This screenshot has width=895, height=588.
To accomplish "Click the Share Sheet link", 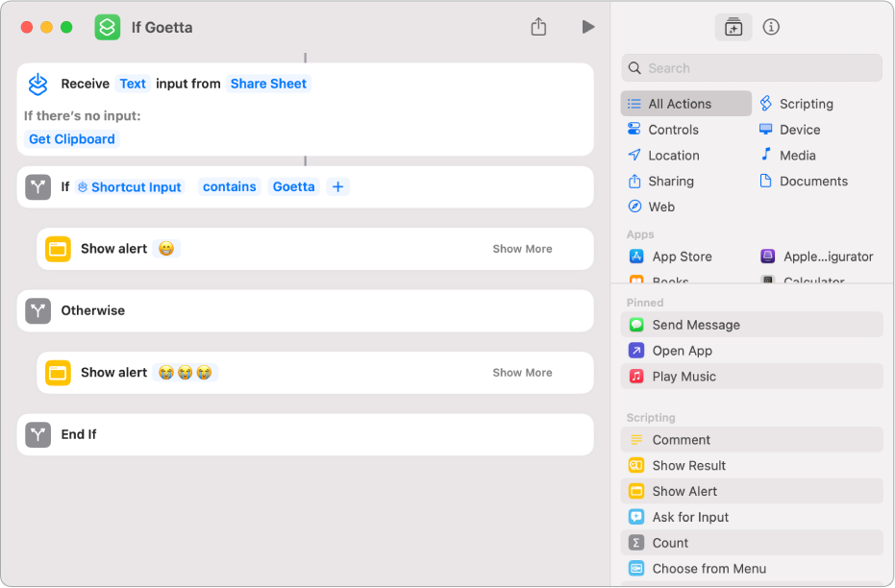I will click(268, 84).
